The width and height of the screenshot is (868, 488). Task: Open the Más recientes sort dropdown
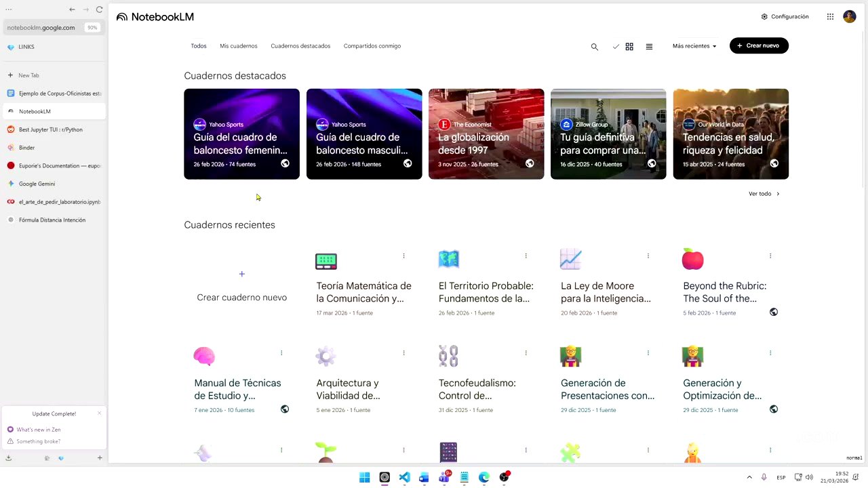point(694,46)
